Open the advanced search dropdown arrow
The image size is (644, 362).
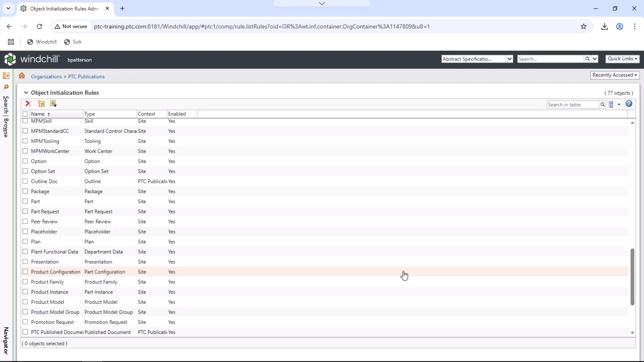pyautogui.click(x=595, y=59)
